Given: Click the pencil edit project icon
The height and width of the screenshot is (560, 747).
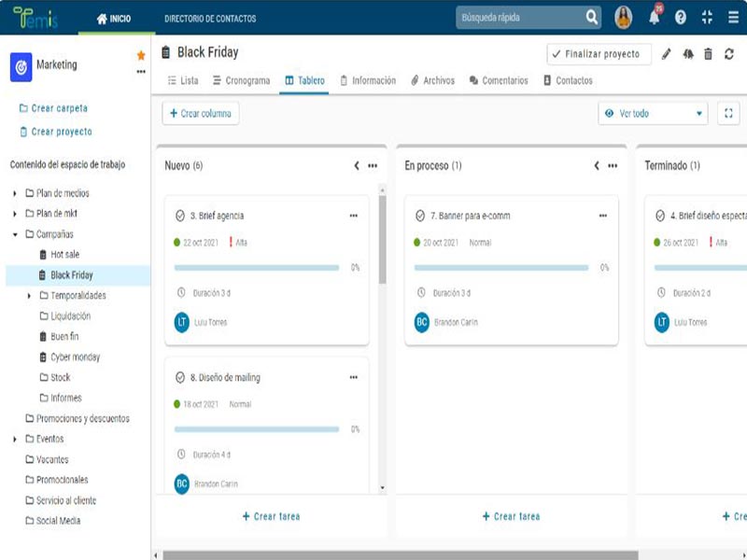Looking at the screenshot, I should 667,54.
